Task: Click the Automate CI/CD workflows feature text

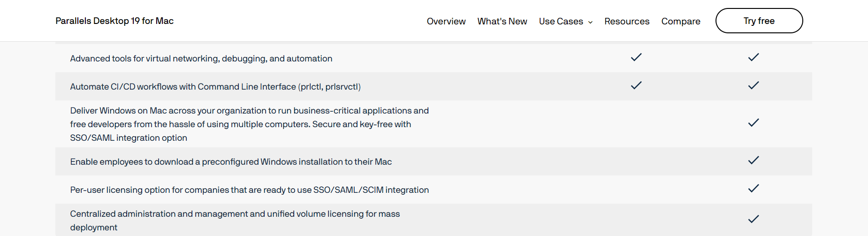Action: coord(215,87)
